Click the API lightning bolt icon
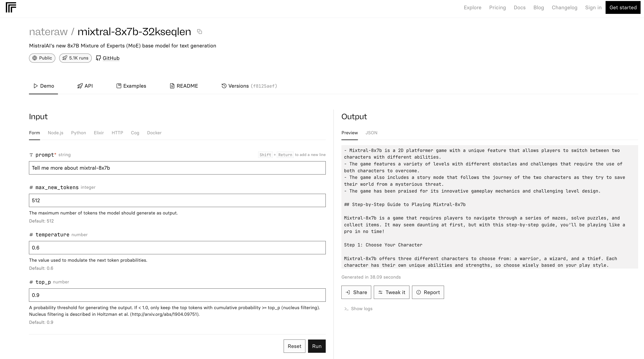The image size is (644, 359). pos(79,86)
